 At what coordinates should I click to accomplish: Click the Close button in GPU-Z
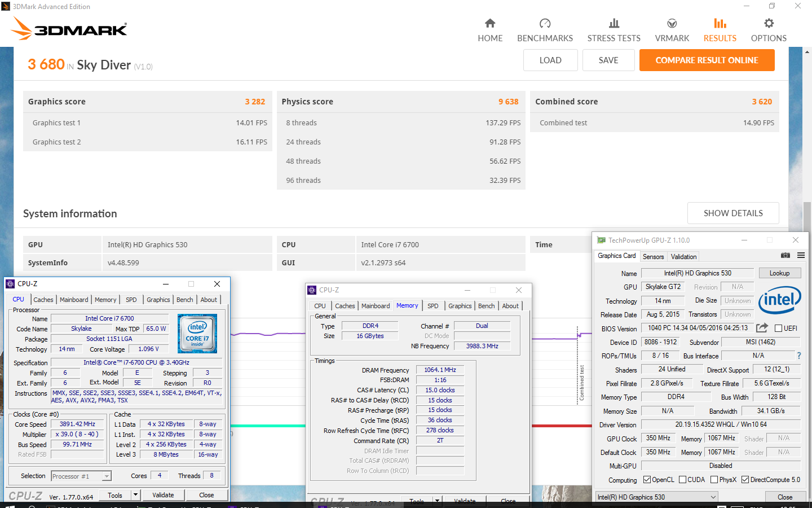pyautogui.click(x=784, y=497)
